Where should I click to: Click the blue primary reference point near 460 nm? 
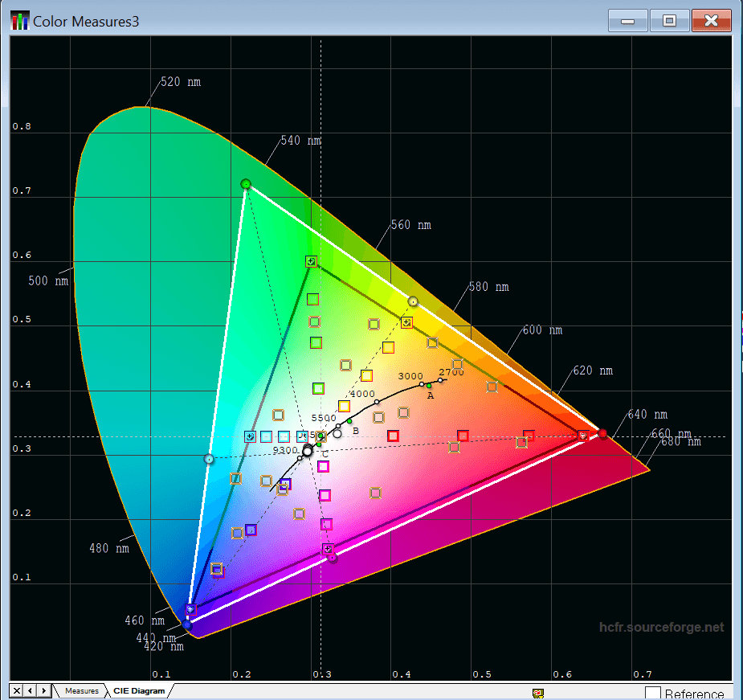click(x=187, y=624)
